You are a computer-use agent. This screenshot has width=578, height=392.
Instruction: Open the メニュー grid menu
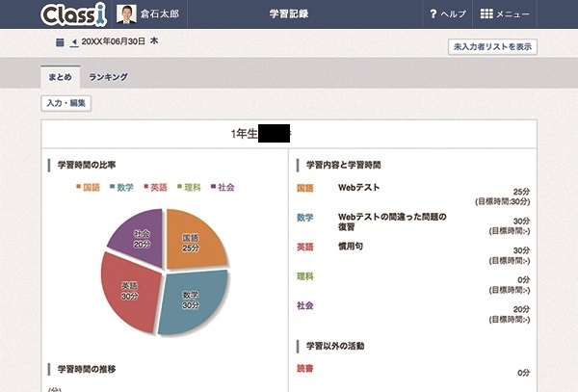tap(486, 14)
